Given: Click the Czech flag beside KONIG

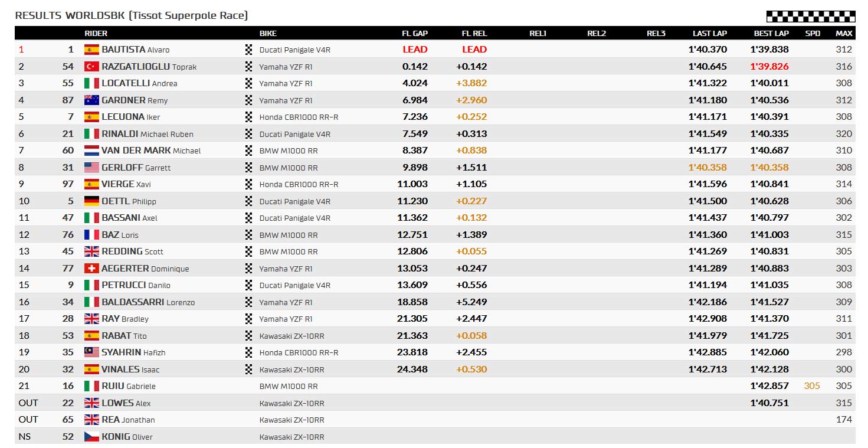Looking at the screenshot, I should click(x=91, y=437).
